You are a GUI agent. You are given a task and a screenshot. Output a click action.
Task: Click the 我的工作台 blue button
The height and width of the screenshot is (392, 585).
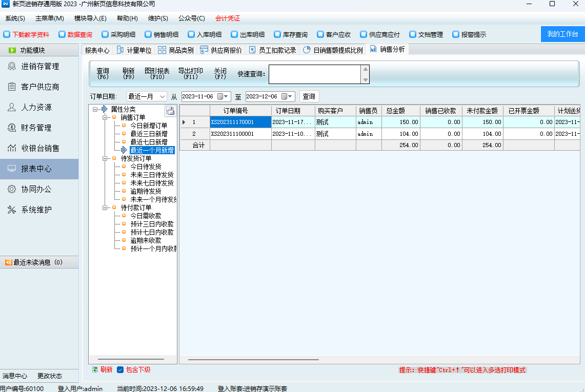562,34
